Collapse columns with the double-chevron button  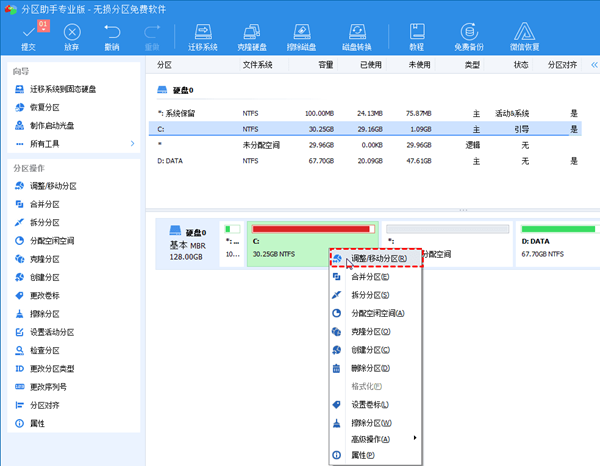594,65
